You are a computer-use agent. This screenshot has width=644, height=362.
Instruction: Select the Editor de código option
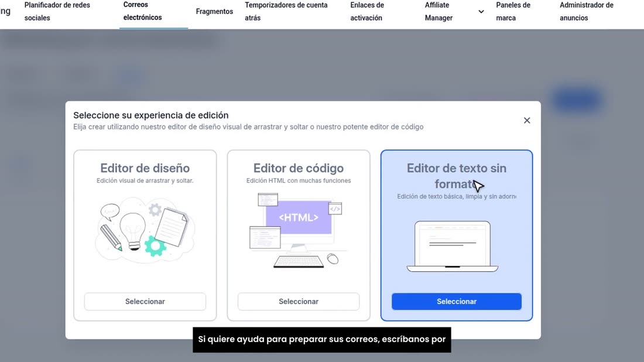coord(299,302)
